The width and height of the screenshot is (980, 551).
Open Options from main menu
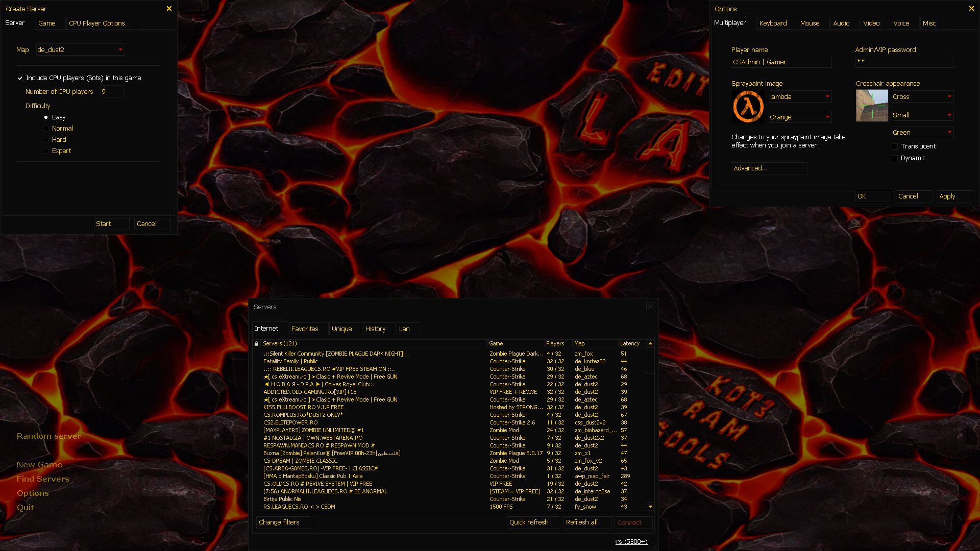[33, 493]
